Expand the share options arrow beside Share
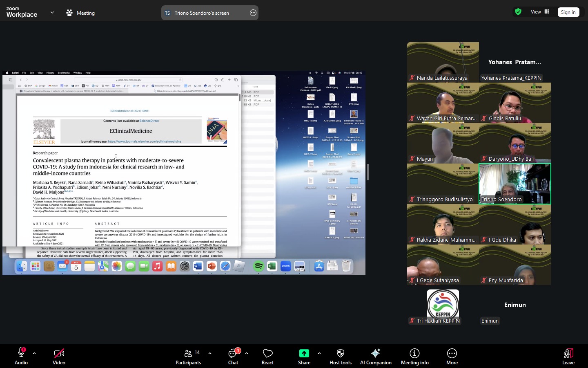 [319, 353]
